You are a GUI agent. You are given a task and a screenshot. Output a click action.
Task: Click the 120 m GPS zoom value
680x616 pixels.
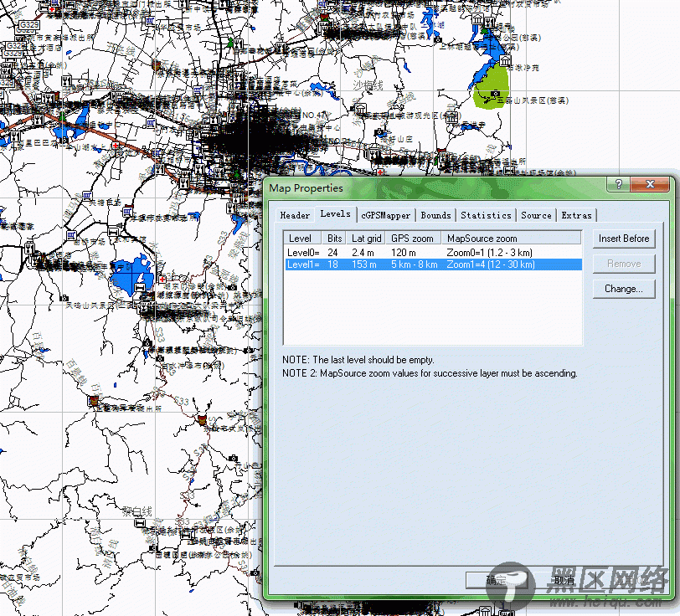(404, 252)
